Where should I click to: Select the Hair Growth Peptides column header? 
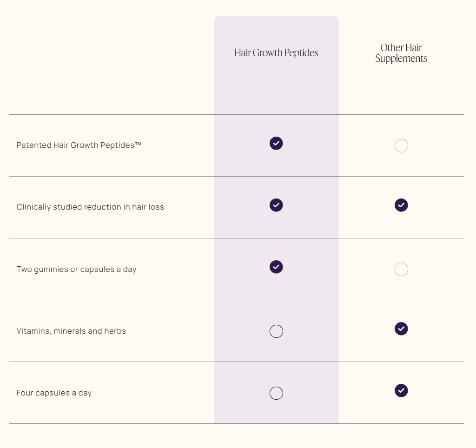pos(276,53)
